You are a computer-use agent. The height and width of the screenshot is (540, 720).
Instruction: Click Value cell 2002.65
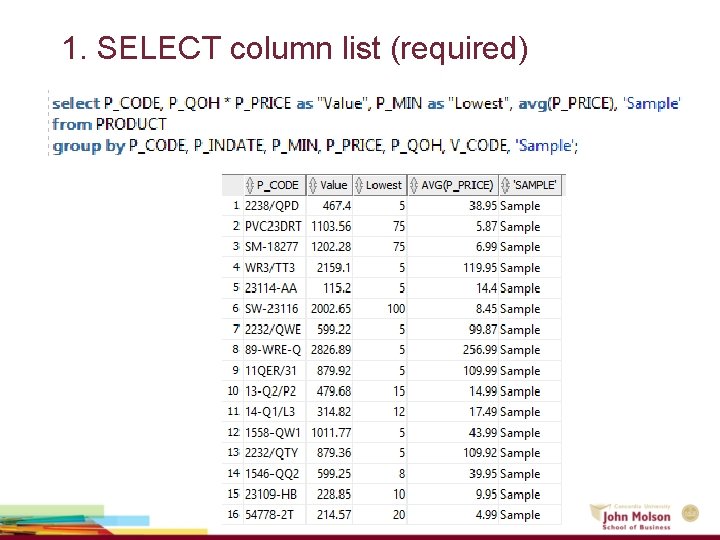click(331, 309)
